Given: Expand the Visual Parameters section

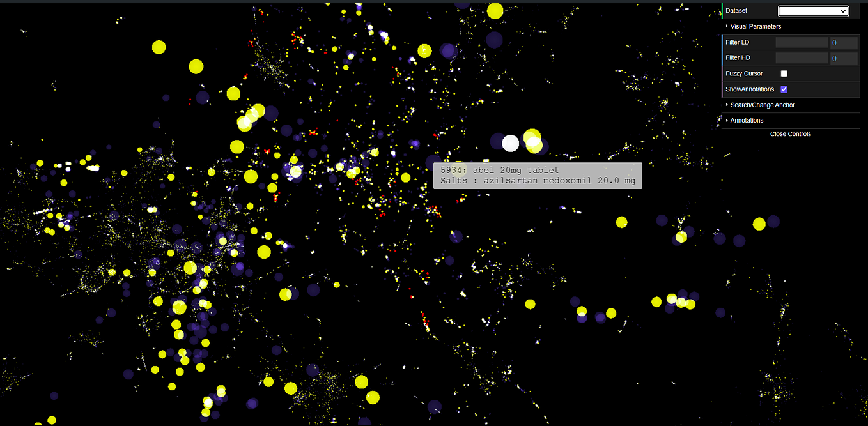Looking at the screenshot, I should [756, 26].
